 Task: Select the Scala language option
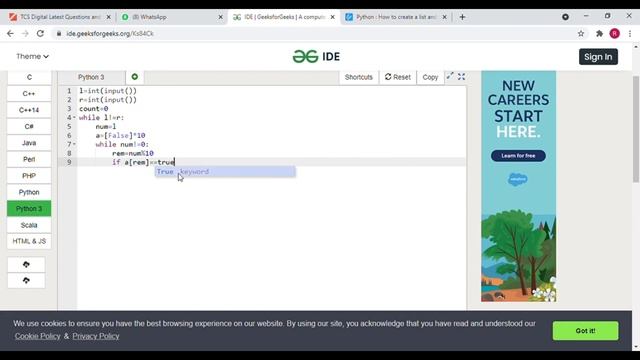29,225
